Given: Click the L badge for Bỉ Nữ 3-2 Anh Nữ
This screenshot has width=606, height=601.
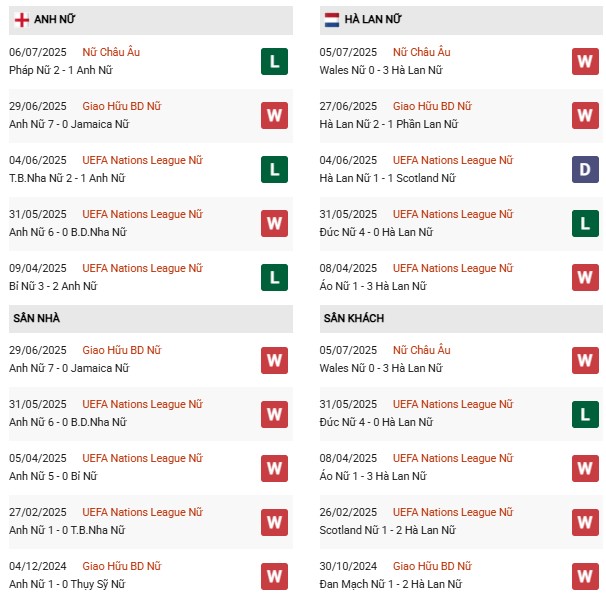Looking at the screenshot, I should coord(275,278).
